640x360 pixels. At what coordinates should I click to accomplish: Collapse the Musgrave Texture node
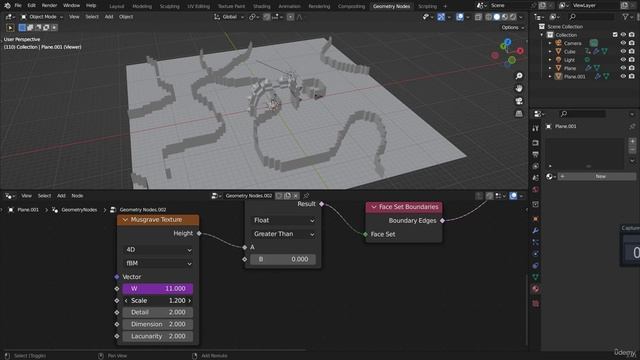(x=125, y=220)
